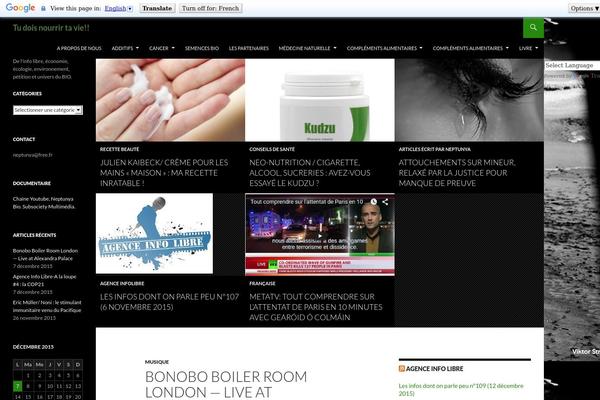Screen dimensions: 600x400
Task: Open the Semences Bio menu item
Action: 202,48
